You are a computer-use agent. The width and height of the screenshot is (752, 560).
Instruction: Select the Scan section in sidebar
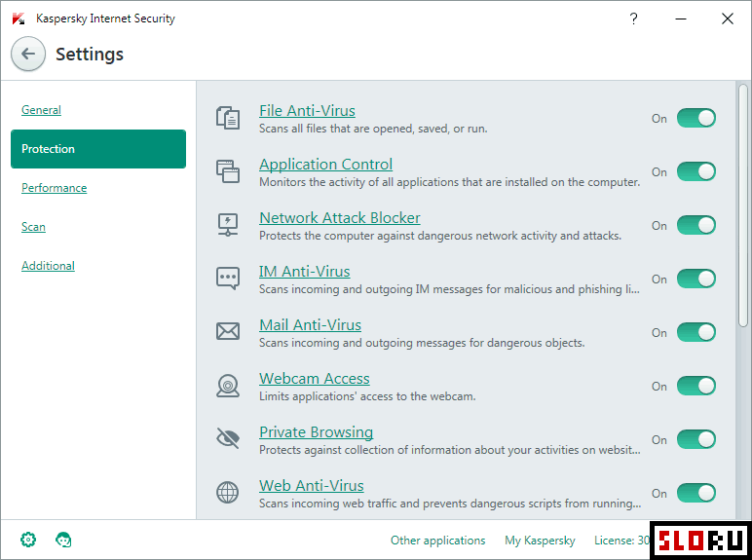pyautogui.click(x=33, y=226)
